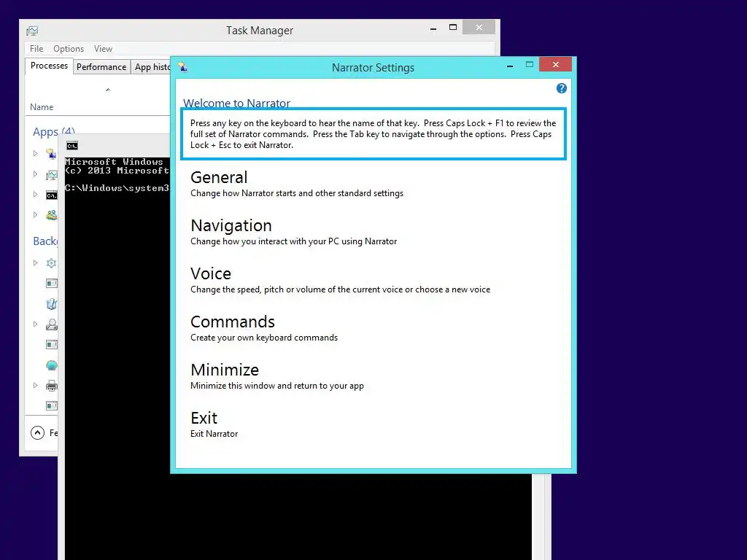Select the window icon directly below the gear icon
The image size is (747, 560).
point(52,284)
